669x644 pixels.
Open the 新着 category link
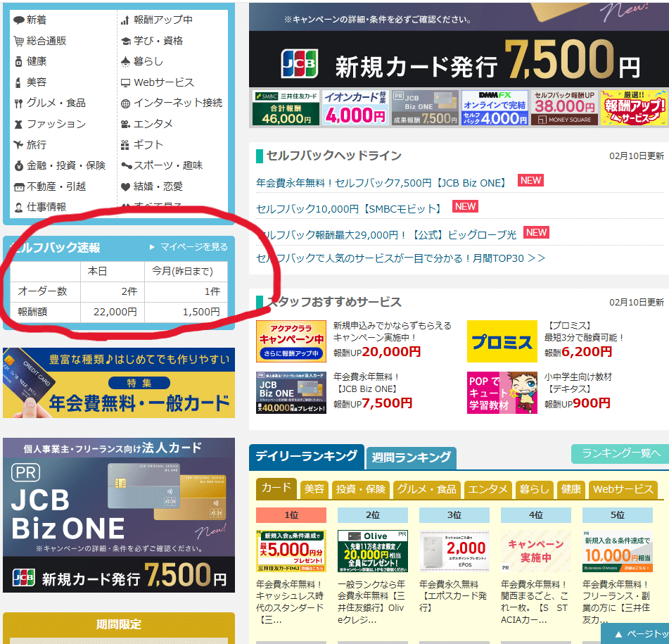coord(37,20)
